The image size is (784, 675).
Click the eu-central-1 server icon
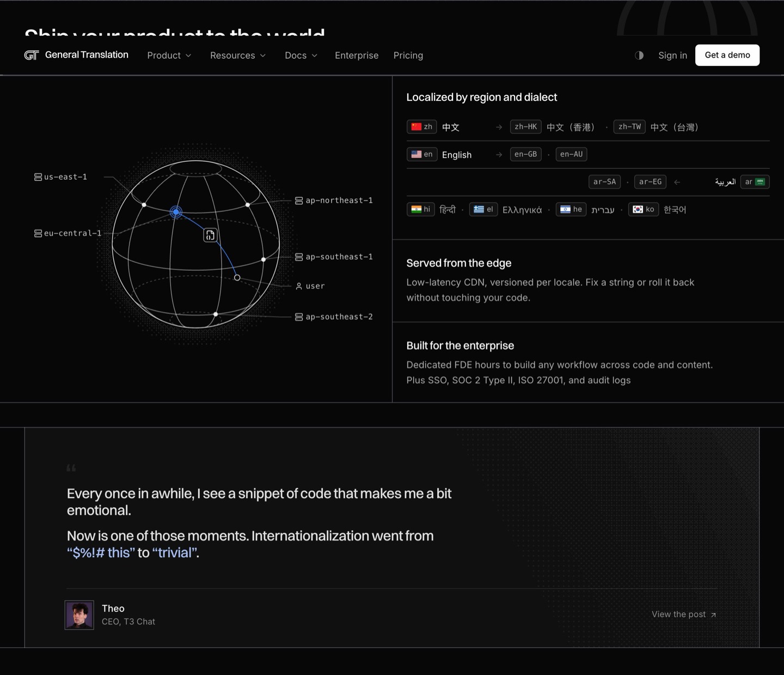pos(38,233)
